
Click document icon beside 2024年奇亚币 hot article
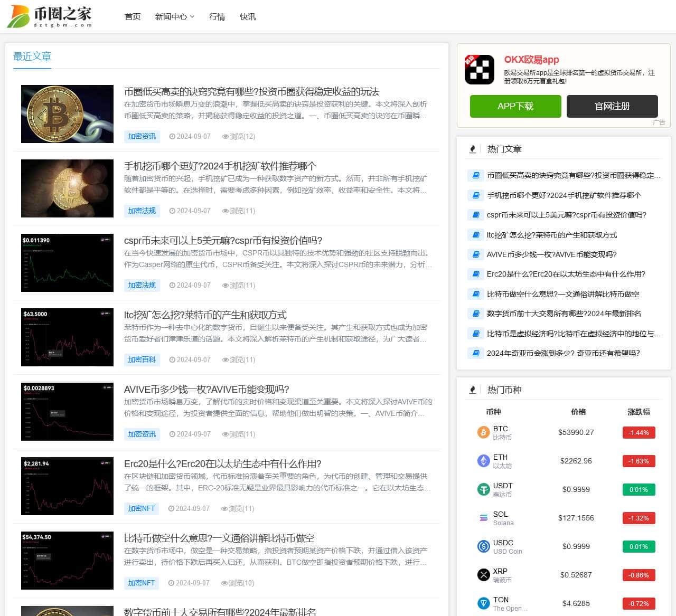coord(475,353)
